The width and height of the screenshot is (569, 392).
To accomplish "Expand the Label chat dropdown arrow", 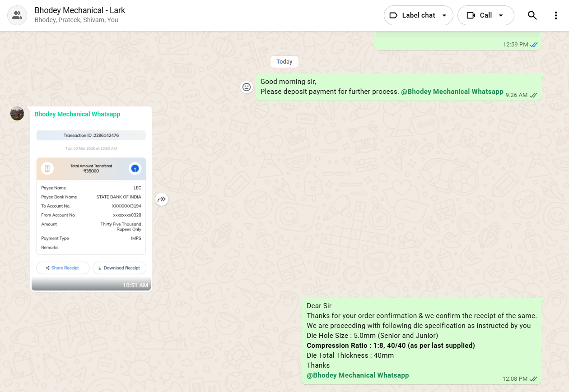I will 444,15.
